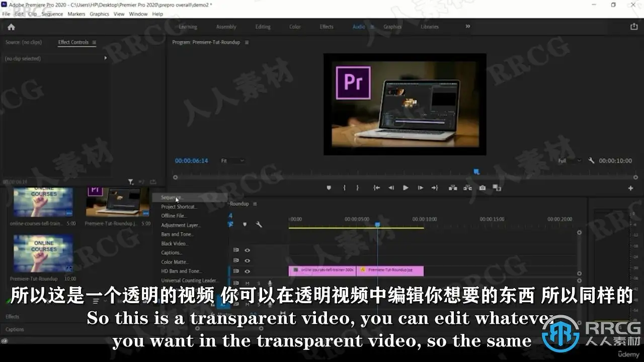The height and width of the screenshot is (362, 644).
Task: Solo the first audio track
Action: click(x=259, y=284)
